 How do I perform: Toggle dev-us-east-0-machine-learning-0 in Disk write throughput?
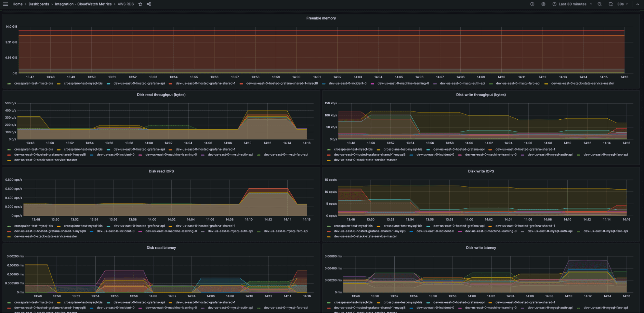491,154
